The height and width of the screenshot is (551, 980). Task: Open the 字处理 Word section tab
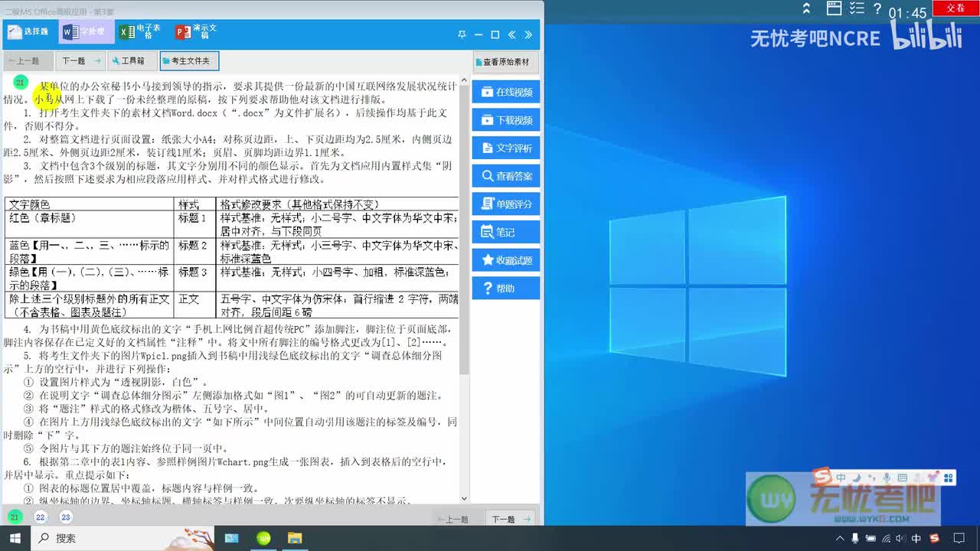click(87, 32)
